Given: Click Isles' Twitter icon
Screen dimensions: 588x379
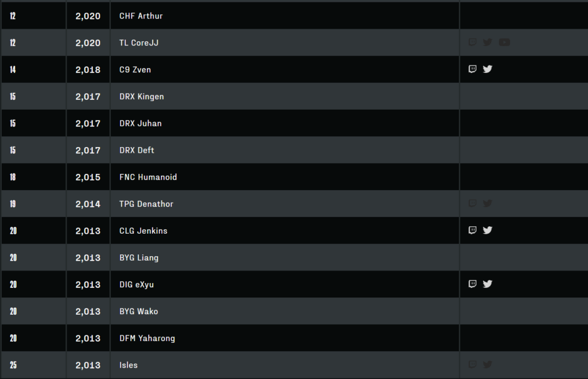Looking at the screenshot, I should 488,365.
